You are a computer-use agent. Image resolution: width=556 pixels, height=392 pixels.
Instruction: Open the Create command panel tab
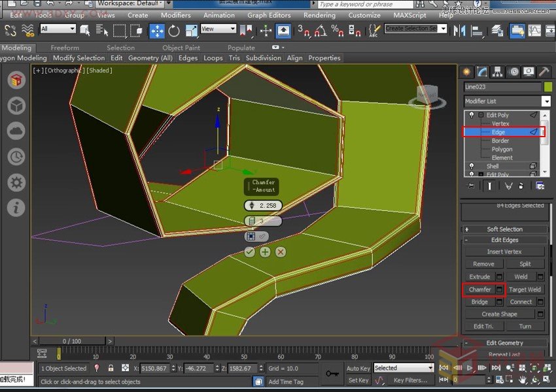point(466,72)
